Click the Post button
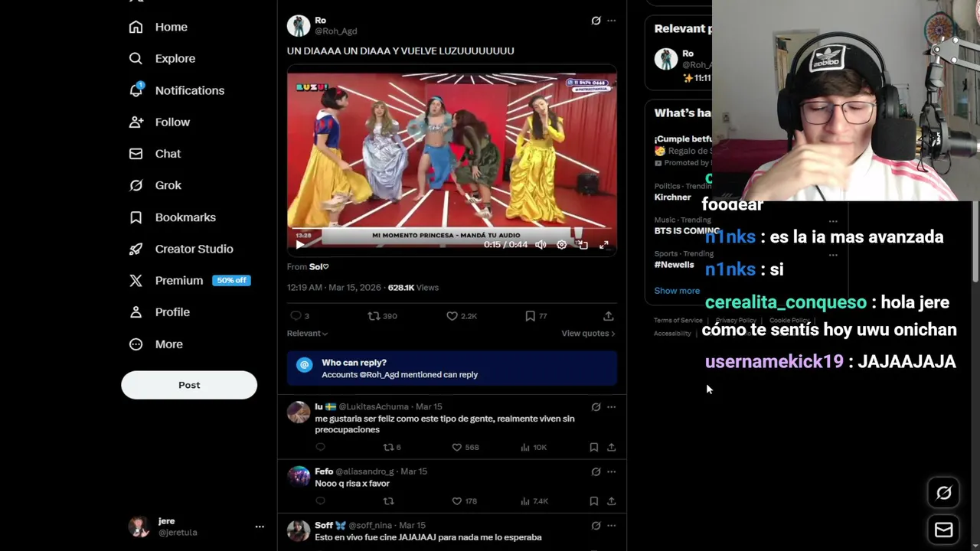 [189, 385]
